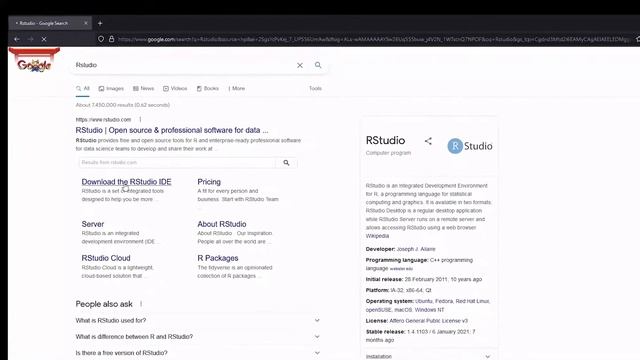Viewport: 640px width, 360px height.
Task: Click the 'Initial release' date value
Action: pyautogui.click(x=443, y=280)
